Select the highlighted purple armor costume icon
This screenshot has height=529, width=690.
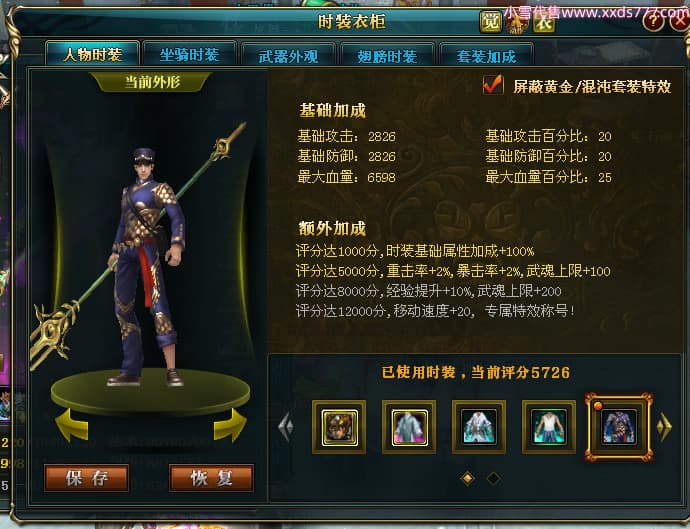[x=619, y=427]
